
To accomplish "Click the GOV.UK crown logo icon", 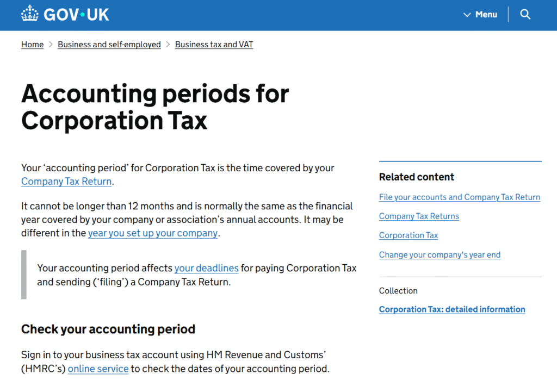I will 30,14.
